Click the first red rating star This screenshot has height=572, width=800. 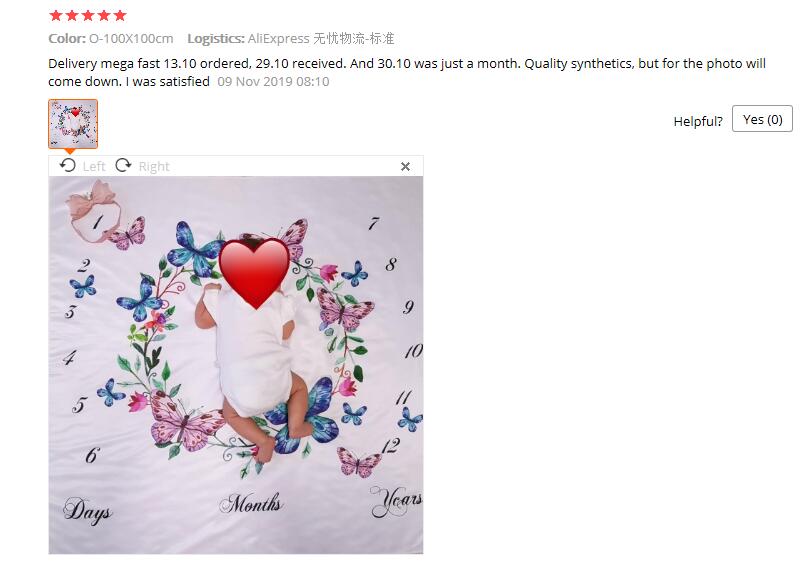(x=56, y=15)
